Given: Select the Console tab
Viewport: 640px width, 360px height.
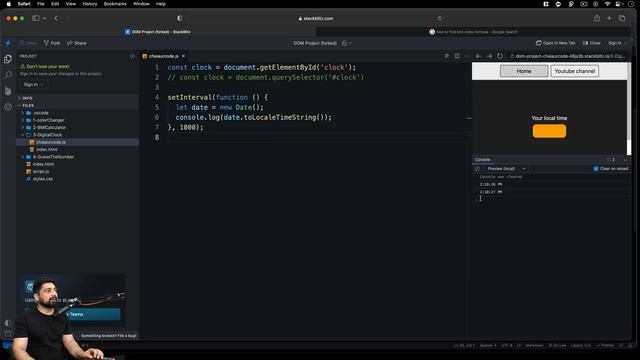Looking at the screenshot, I should pos(483,160).
